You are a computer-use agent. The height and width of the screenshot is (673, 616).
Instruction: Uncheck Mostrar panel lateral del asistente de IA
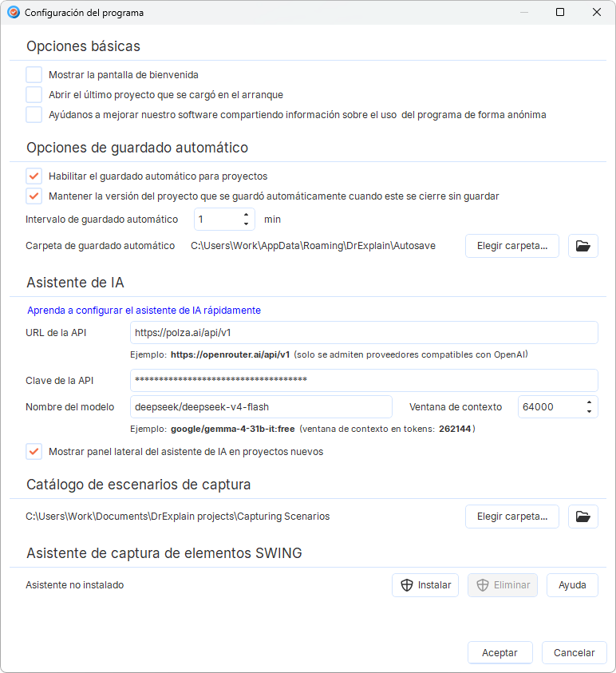[34, 452]
